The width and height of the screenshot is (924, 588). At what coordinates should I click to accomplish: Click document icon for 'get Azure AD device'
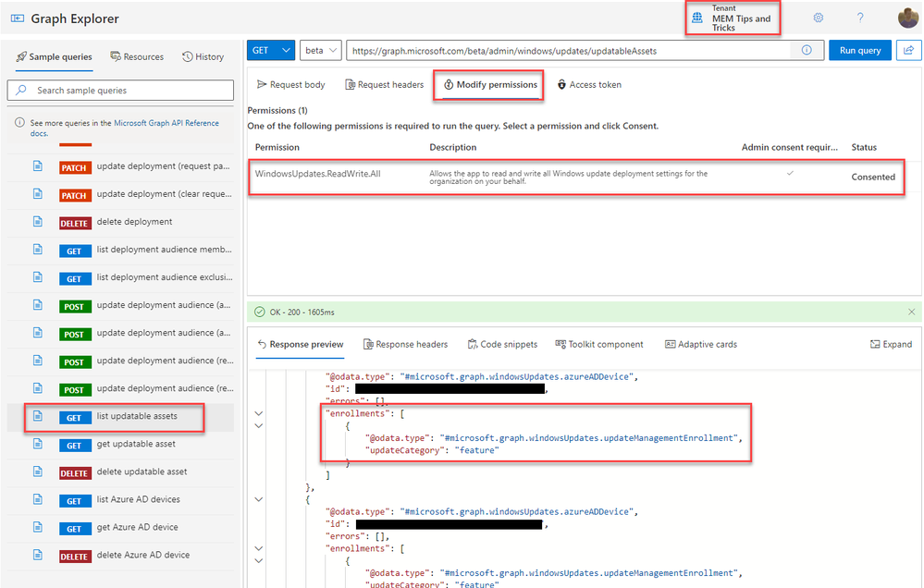coord(38,527)
